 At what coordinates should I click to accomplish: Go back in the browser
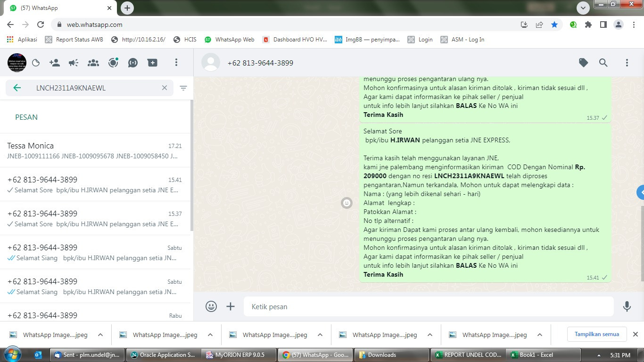pos(10,25)
